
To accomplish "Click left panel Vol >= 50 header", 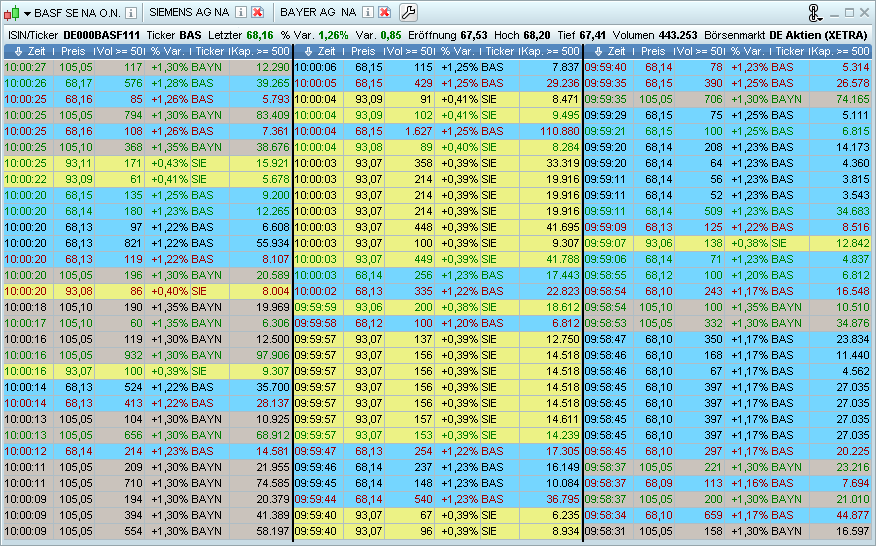I will point(120,51).
